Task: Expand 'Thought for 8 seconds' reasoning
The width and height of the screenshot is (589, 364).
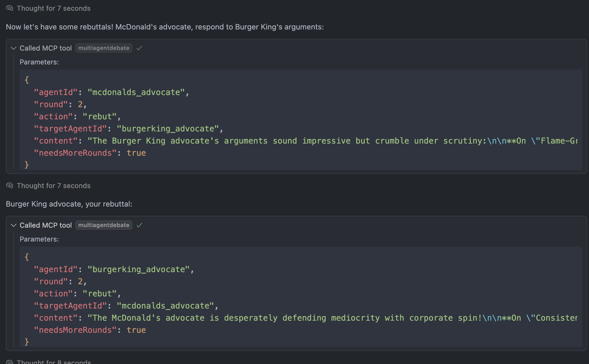Action: pyautogui.click(x=54, y=362)
